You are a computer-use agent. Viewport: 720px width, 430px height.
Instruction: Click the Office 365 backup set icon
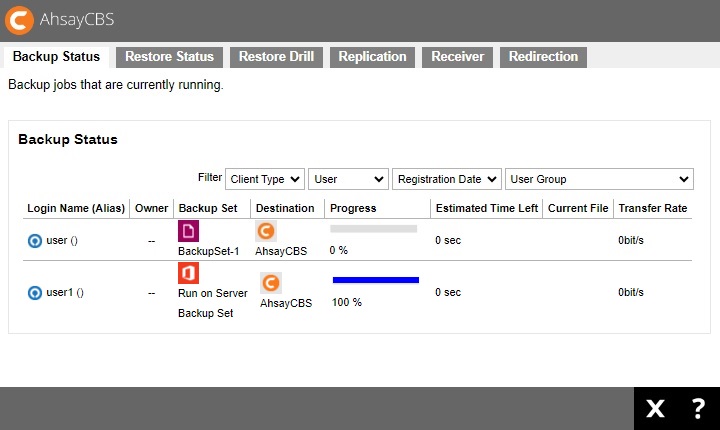tap(188, 273)
